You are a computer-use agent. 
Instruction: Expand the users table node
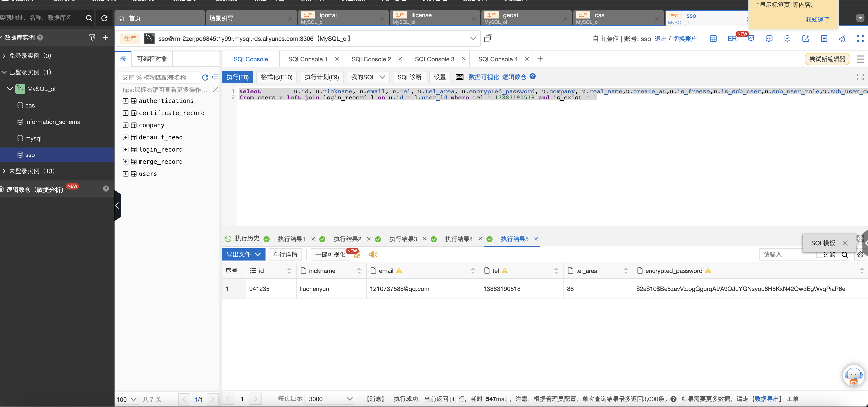pyautogui.click(x=126, y=174)
